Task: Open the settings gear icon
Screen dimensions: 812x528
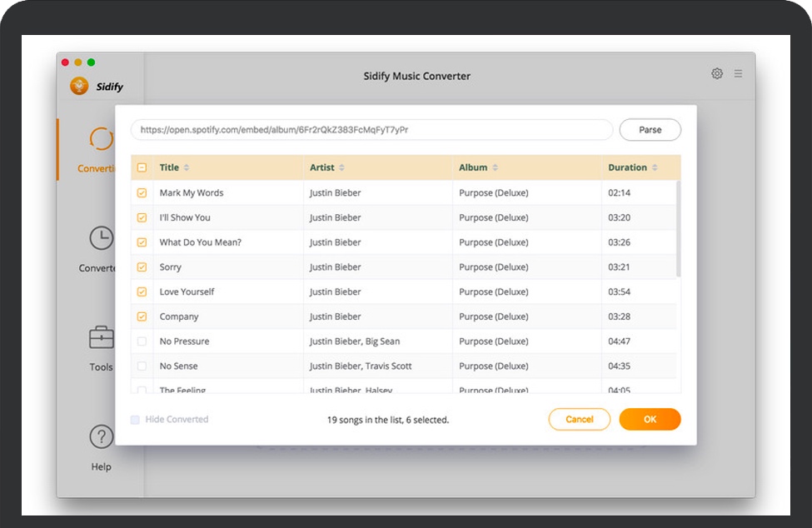Action: click(x=717, y=73)
